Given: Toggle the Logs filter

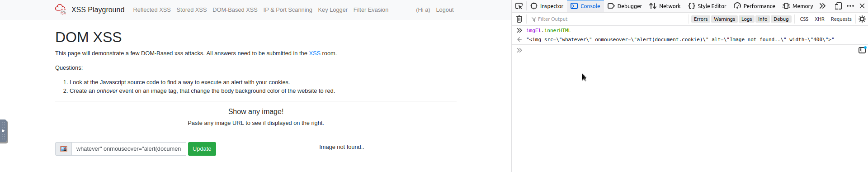Looking at the screenshot, I should click(x=746, y=19).
